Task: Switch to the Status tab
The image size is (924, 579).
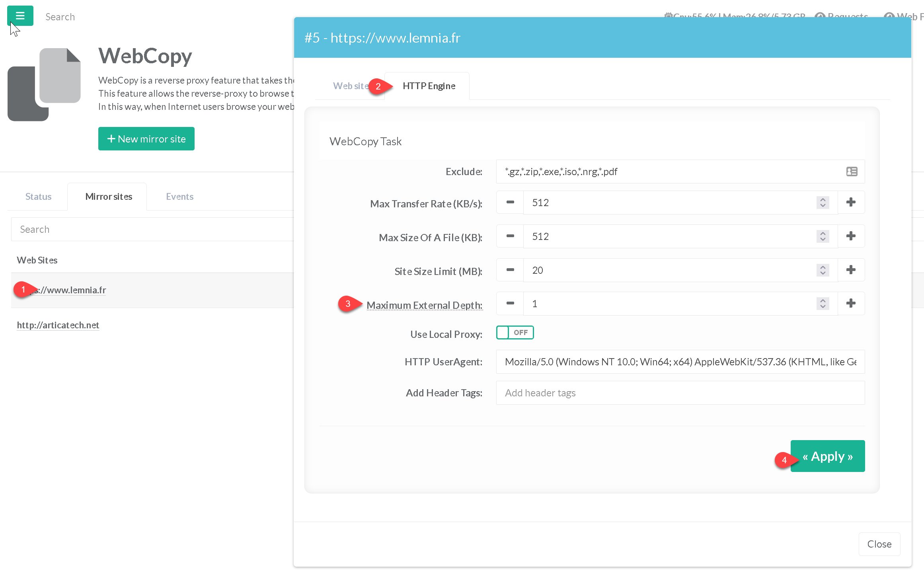Action: [x=38, y=197]
